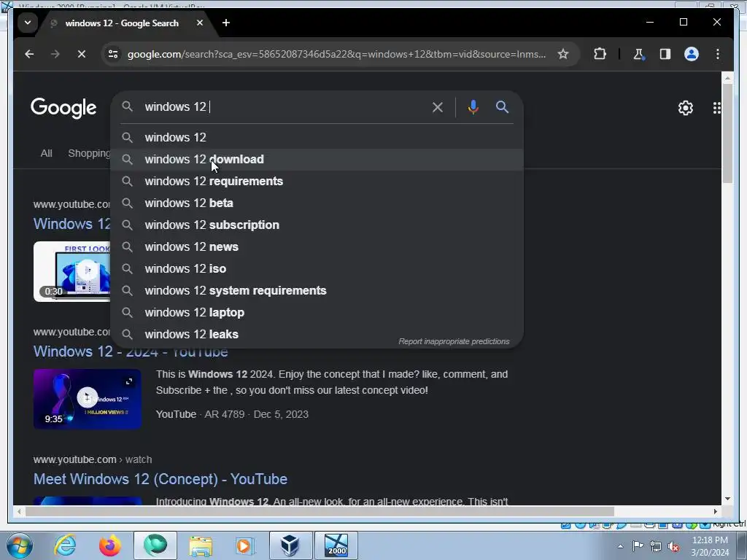The height and width of the screenshot is (560, 747).
Task: Click the scroll down arrow
Action: click(x=727, y=499)
